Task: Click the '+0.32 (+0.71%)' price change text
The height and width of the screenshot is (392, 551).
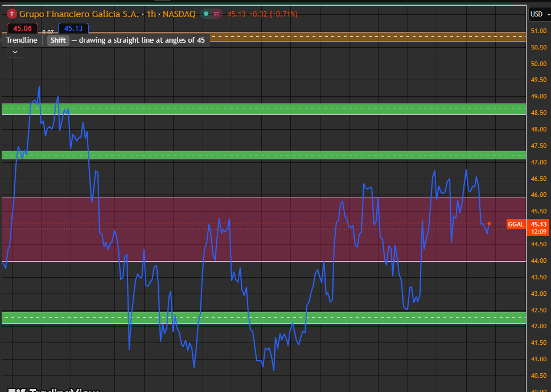Action: pos(273,14)
